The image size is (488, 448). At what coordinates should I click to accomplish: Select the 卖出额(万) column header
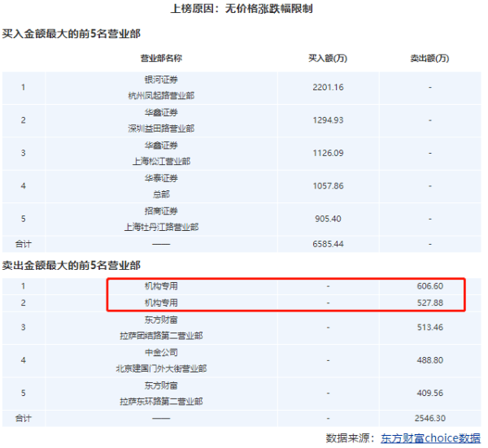tap(430, 59)
